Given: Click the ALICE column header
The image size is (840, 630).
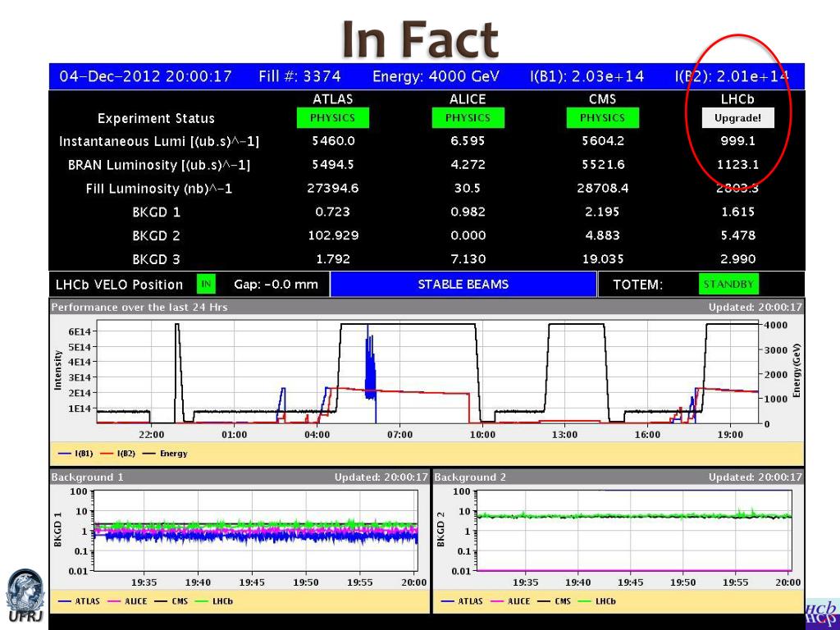Looking at the screenshot, I should (468, 99).
